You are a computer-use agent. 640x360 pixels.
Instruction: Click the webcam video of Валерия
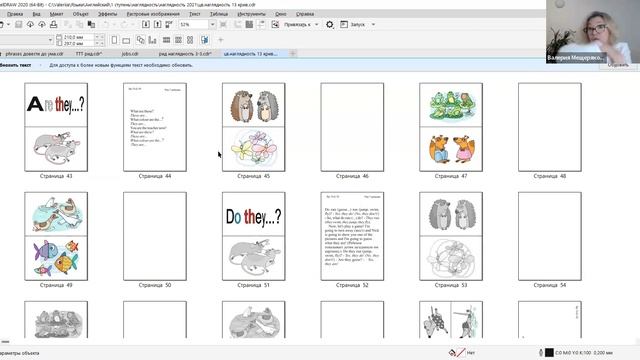click(x=593, y=32)
